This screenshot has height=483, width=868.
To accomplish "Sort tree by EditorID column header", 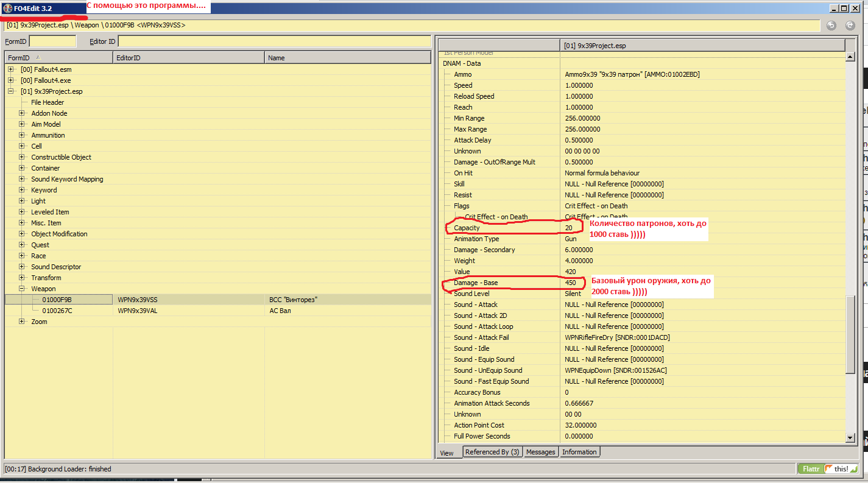I will [189, 58].
